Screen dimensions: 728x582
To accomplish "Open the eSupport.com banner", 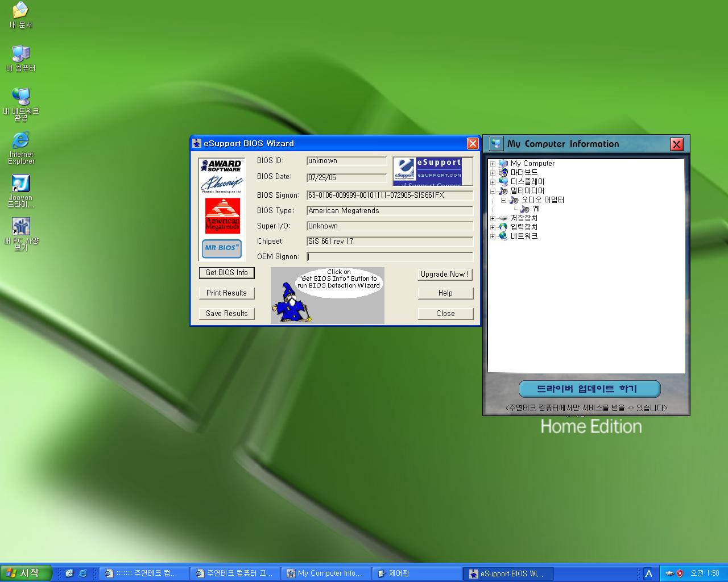I will (x=433, y=172).
